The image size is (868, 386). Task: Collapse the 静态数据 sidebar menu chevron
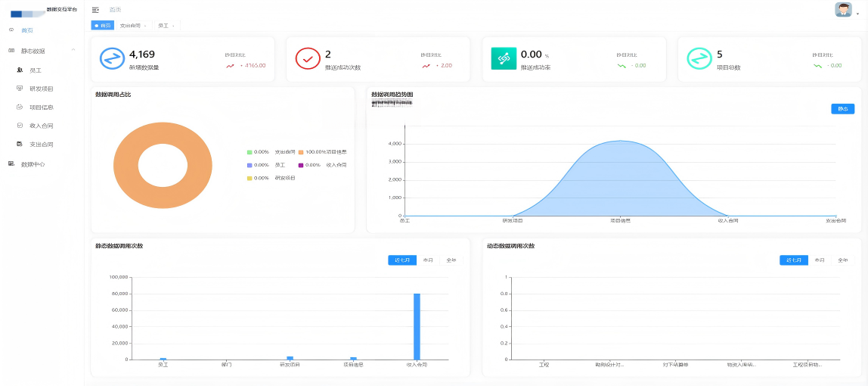tap(73, 51)
